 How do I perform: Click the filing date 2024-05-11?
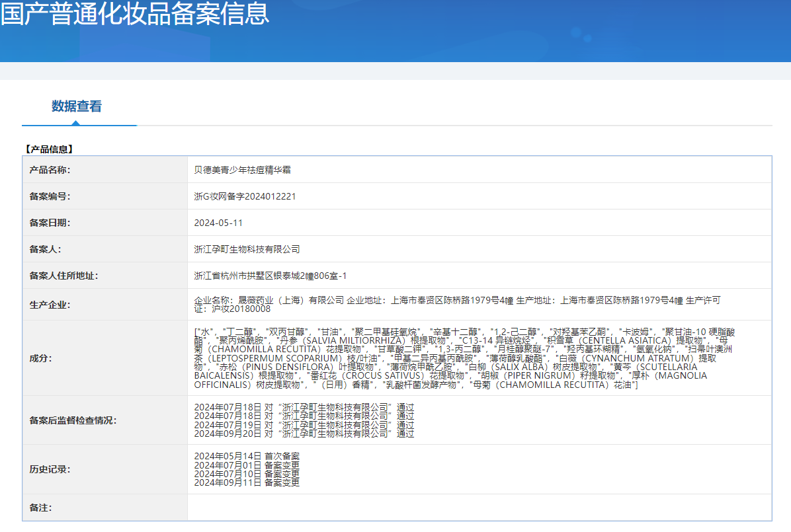pos(218,223)
